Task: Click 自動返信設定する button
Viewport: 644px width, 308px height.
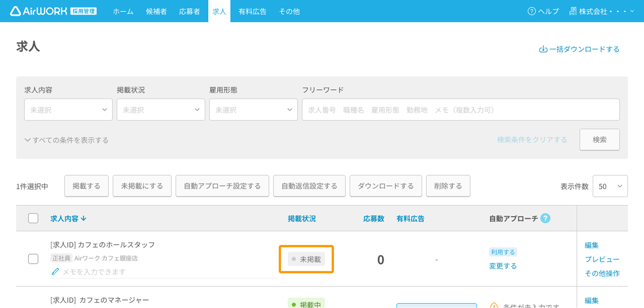Action: [309, 186]
